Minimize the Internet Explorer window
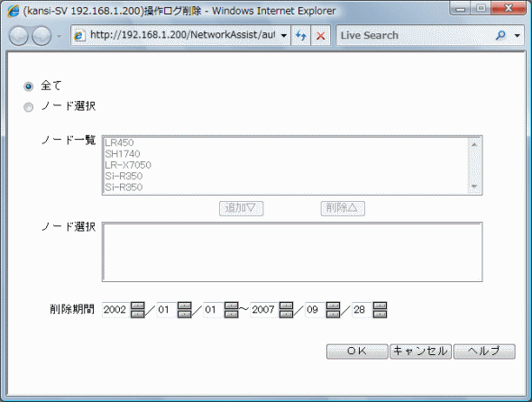The width and height of the screenshot is (532, 402). 461,8
